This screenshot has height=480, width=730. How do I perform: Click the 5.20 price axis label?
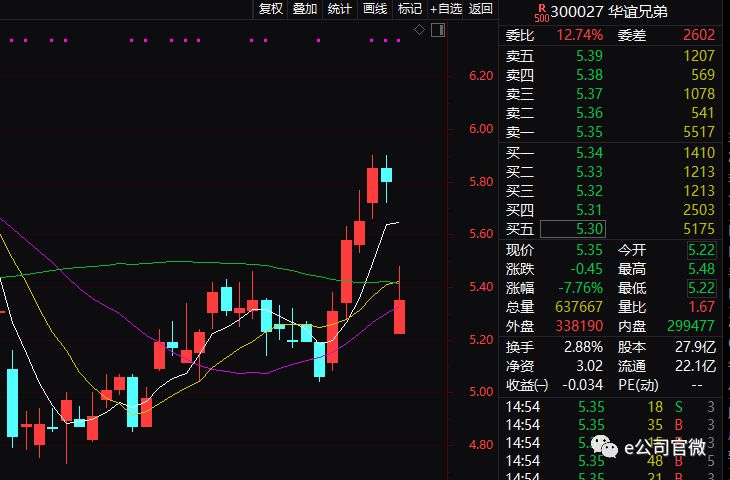(x=481, y=339)
